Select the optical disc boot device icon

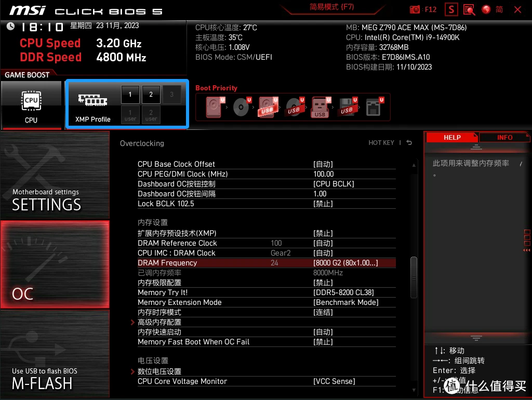click(x=242, y=107)
